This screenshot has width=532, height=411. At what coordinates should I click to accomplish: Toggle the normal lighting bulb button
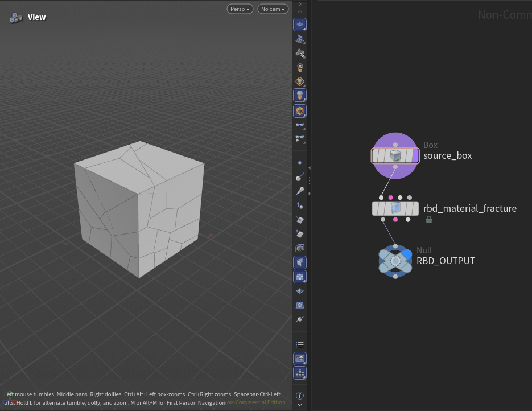click(300, 96)
